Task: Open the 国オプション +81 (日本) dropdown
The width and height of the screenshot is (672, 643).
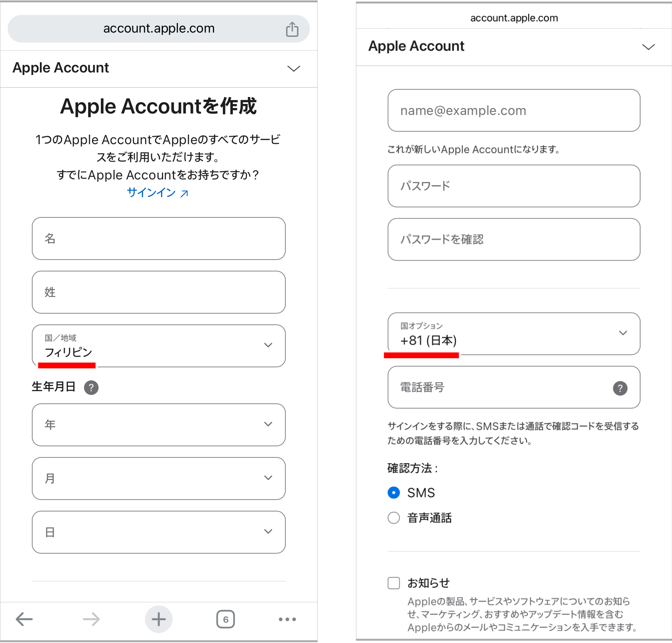Action: [514, 334]
